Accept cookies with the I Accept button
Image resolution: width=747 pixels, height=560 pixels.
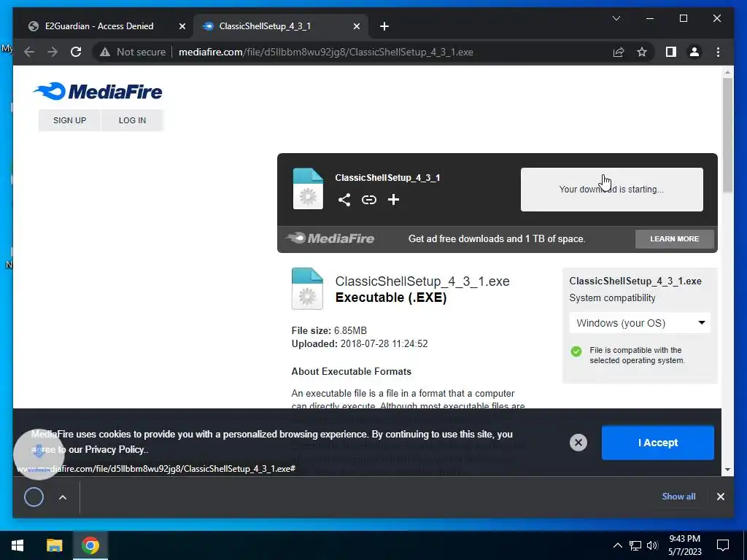pos(657,443)
